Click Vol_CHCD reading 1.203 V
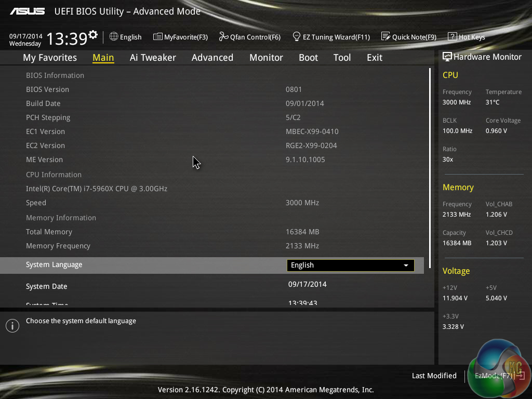This screenshot has width=532, height=399. (496, 243)
